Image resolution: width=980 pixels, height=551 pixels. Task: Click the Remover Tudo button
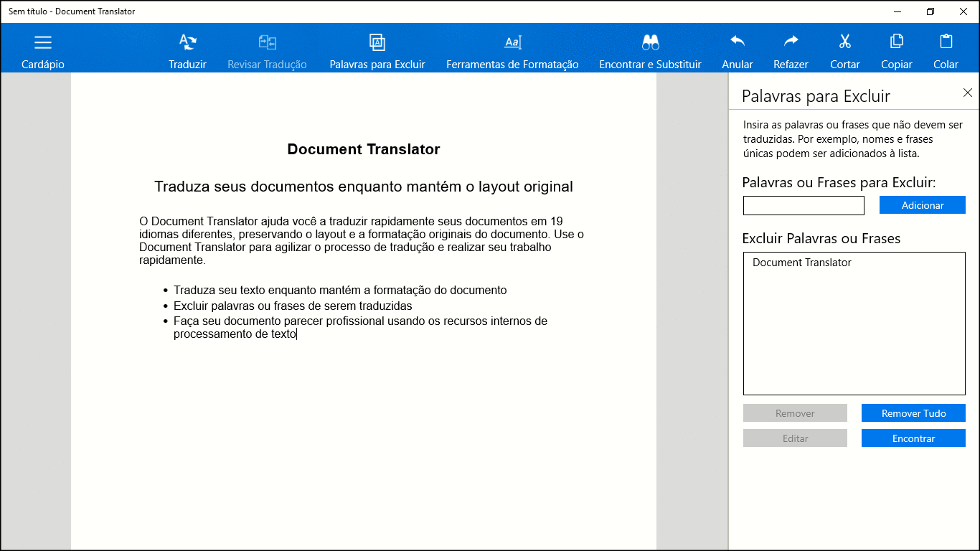coord(913,413)
